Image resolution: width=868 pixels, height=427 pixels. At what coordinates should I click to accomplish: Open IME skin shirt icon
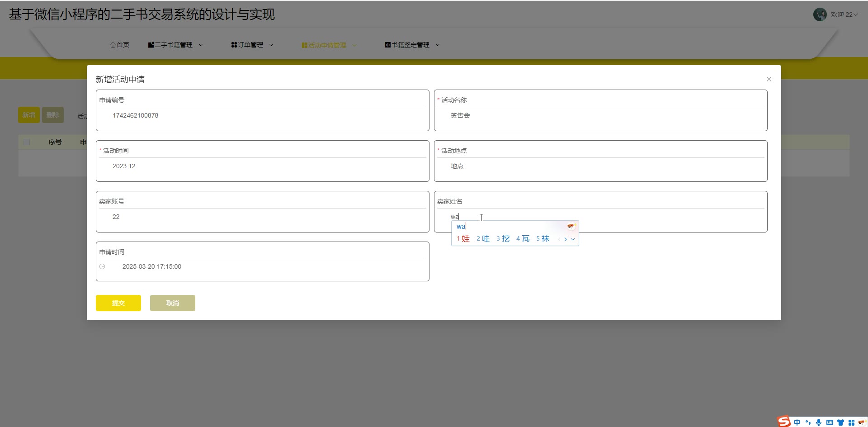pyautogui.click(x=840, y=422)
